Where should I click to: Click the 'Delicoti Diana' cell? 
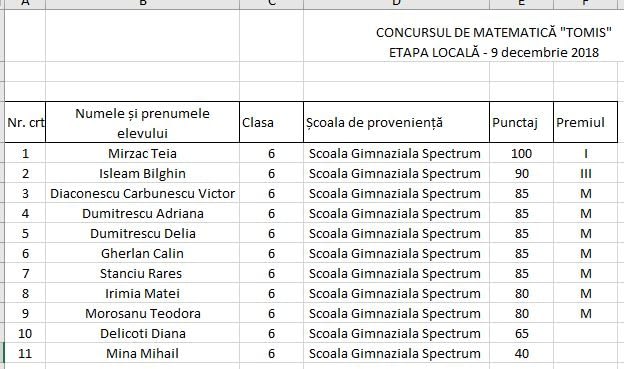pyautogui.click(x=142, y=333)
